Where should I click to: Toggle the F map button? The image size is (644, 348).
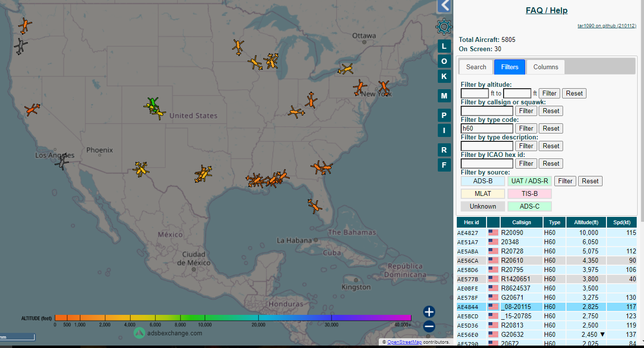pyautogui.click(x=444, y=165)
